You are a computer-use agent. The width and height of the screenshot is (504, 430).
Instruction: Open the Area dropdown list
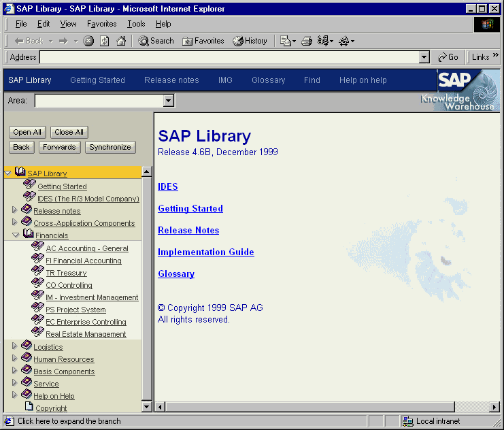coord(169,101)
